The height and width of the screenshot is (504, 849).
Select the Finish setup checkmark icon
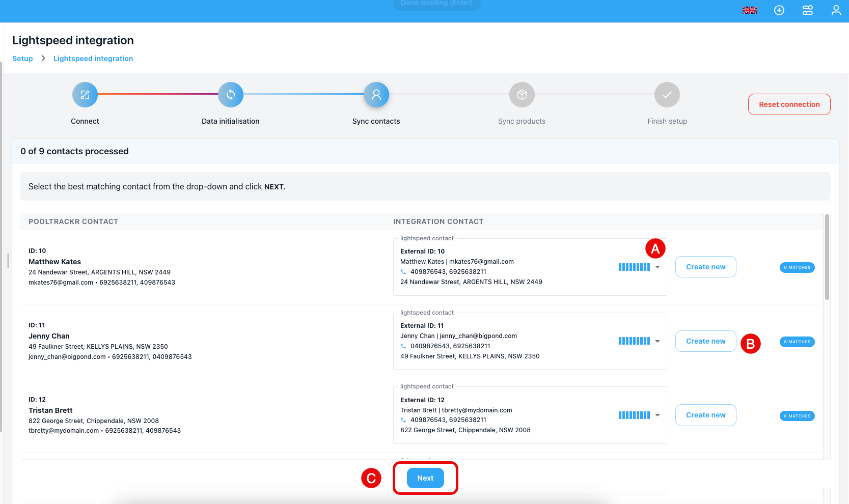pyautogui.click(x=667, y=95)
